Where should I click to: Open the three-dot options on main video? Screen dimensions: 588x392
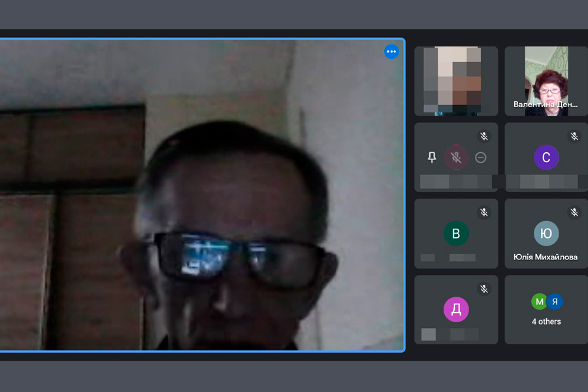coord(391,52)
